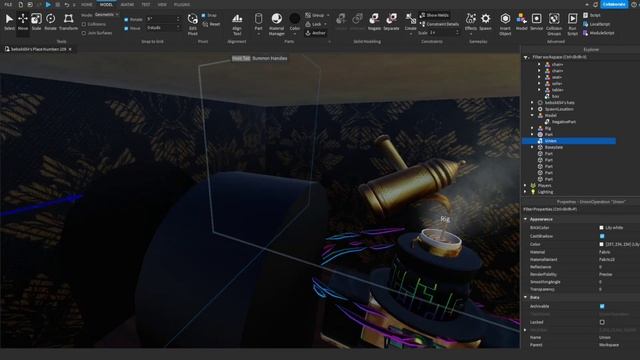Insert a new Script
Viewport: 640px width, 360px height.
pos(591,15)
